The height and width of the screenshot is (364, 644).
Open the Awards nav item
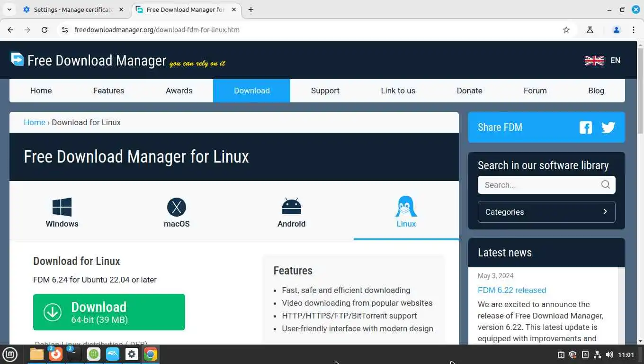point(179,91)
